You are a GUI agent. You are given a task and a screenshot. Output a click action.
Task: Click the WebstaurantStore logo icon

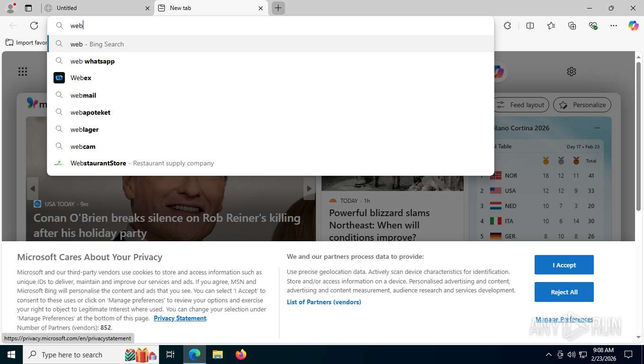(59, 163)
